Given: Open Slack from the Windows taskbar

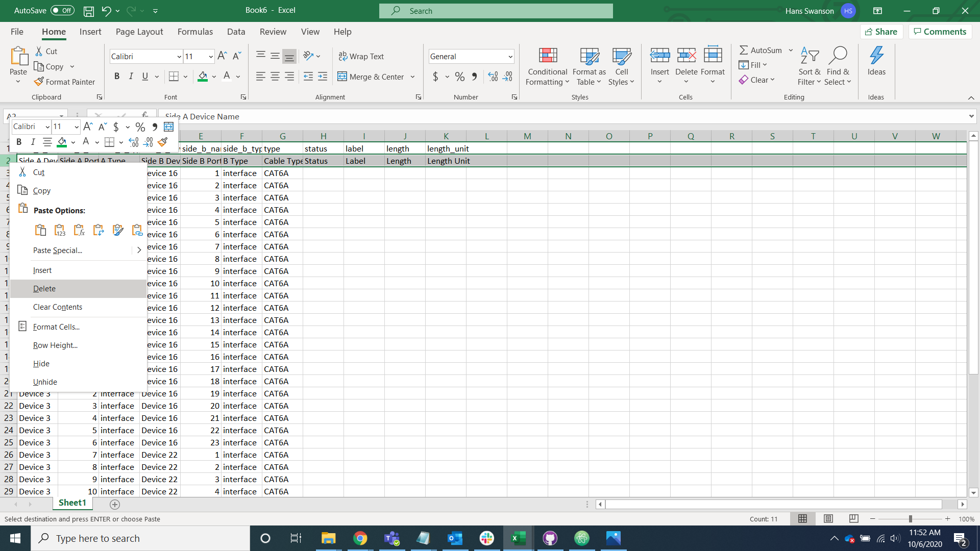Looking at the screenshot, I should 487,538.
